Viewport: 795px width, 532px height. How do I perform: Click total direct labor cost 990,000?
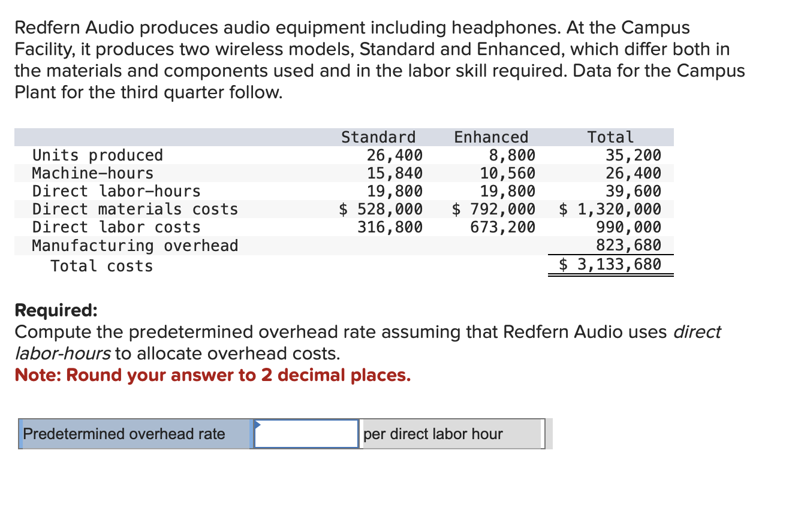coord(628,227)
